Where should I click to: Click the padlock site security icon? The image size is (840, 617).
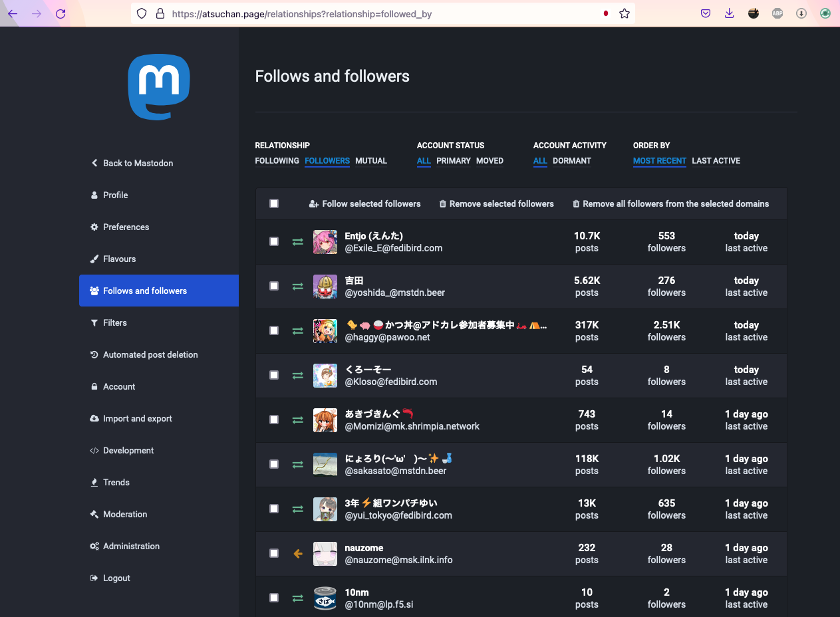[x=160, y=13]
